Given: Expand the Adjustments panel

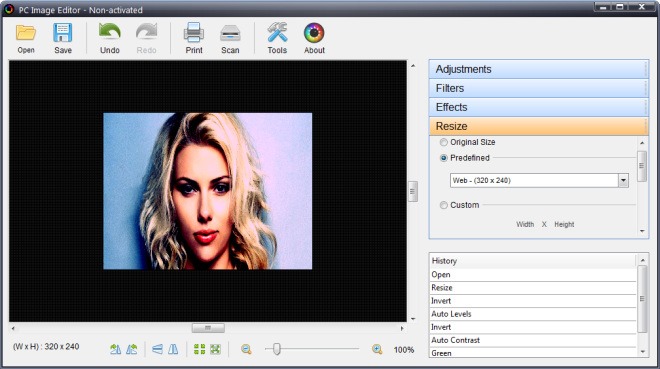Looking at the screenshot, I should coord(539,69).
